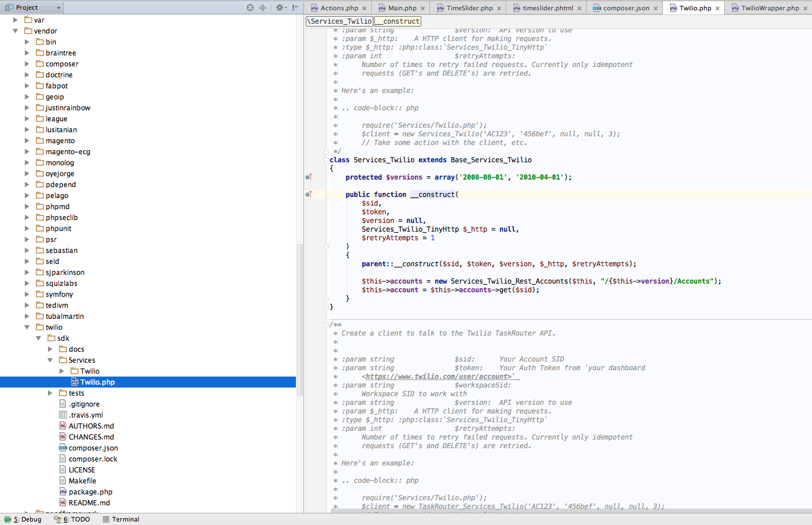This screenshot has width=812, height=525.
Task: Click the \Services_Twilio breadcrumb
Action: tap(340, 21)
